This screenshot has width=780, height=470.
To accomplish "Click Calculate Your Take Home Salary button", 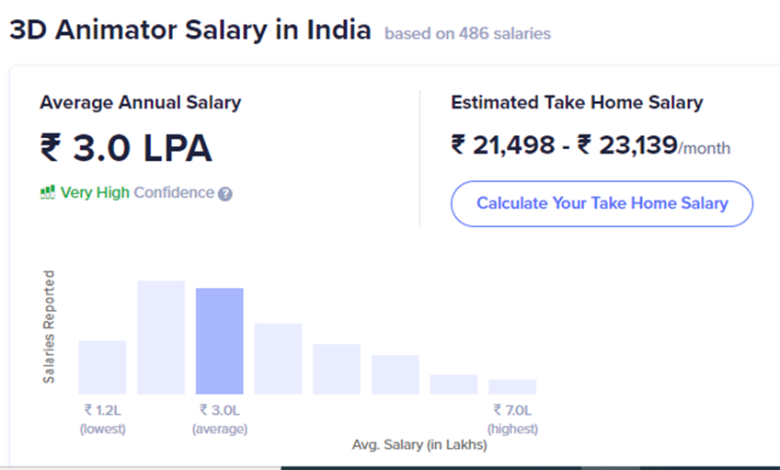I will tap(602, 203).
